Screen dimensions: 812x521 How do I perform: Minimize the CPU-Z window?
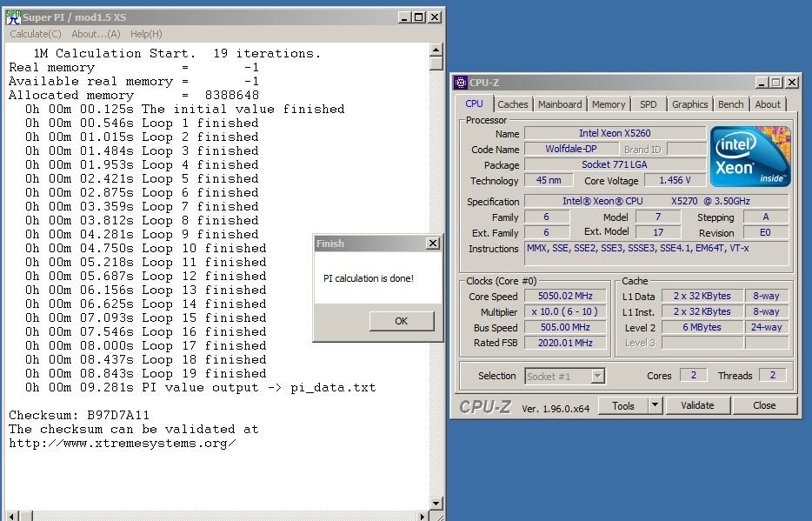pos(762,83)
